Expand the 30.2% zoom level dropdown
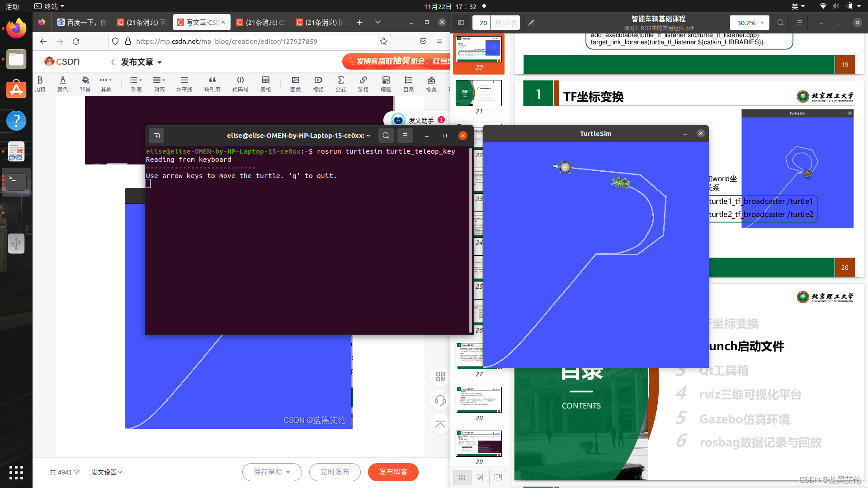 pyautogui.click(x=762, y=23)
